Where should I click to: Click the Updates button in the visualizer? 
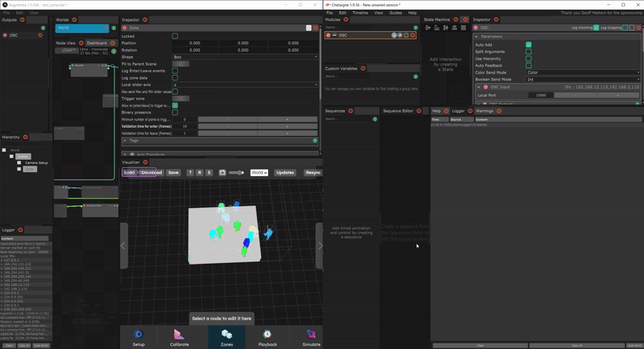(285, 173)
